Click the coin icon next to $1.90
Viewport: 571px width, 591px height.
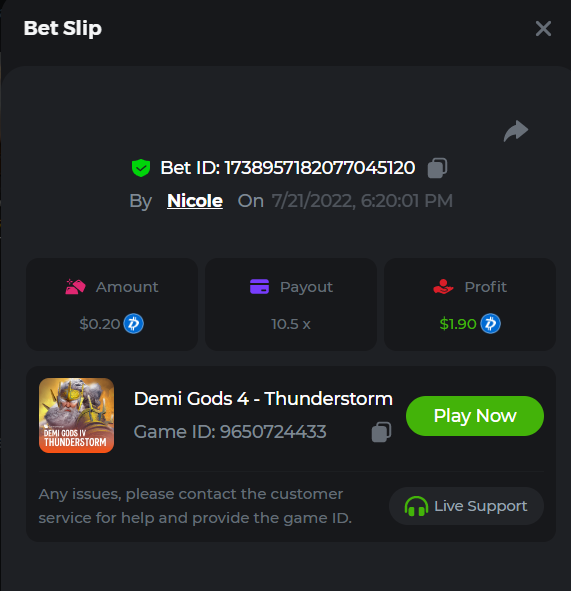point(490,324)
